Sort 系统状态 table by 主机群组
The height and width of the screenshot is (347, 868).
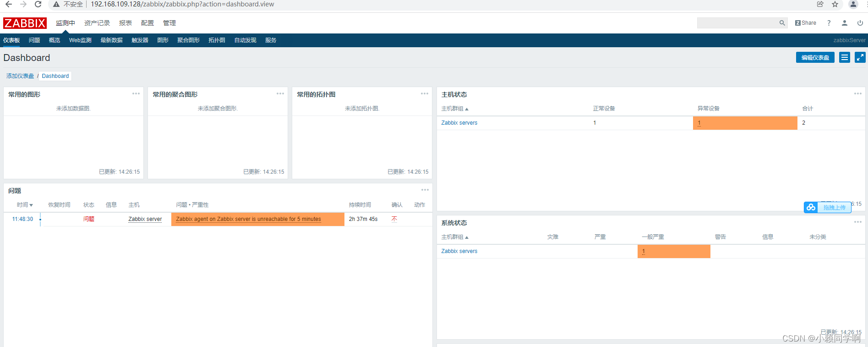point(455,237)
